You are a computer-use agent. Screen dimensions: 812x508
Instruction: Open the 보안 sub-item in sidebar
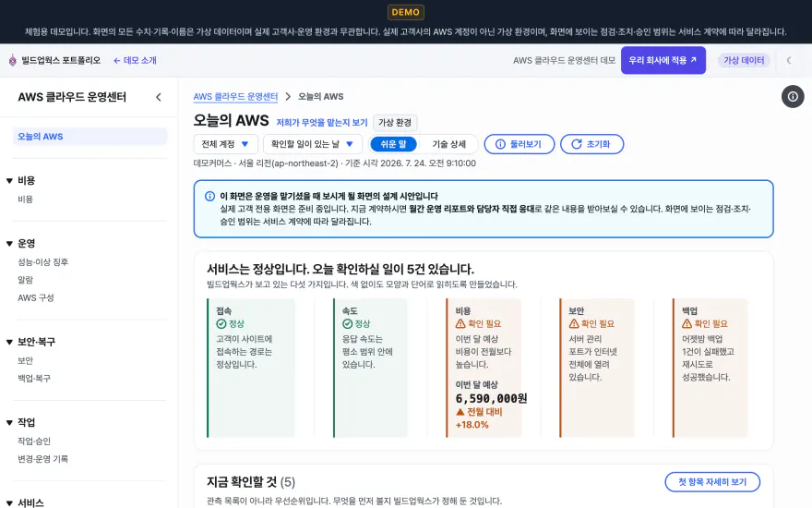[x=26, y=361]
